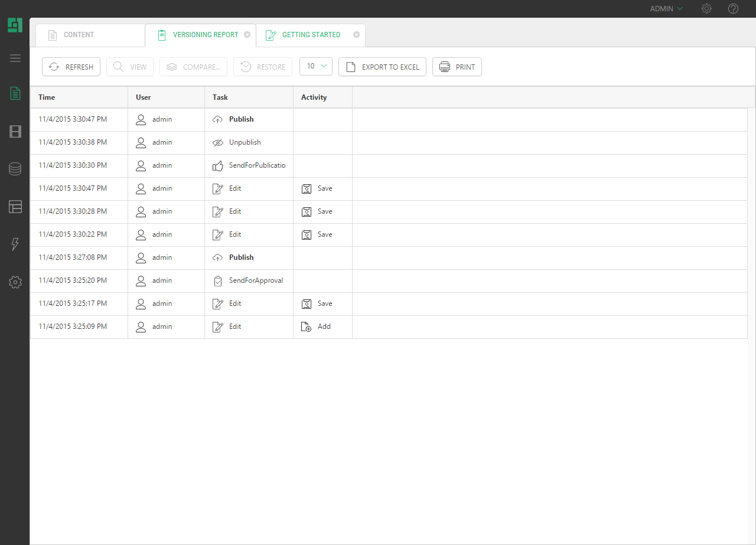Click Export to Excel button
Image resolution: width=756 pixels, height=545 pixels.
click(382, 67)
